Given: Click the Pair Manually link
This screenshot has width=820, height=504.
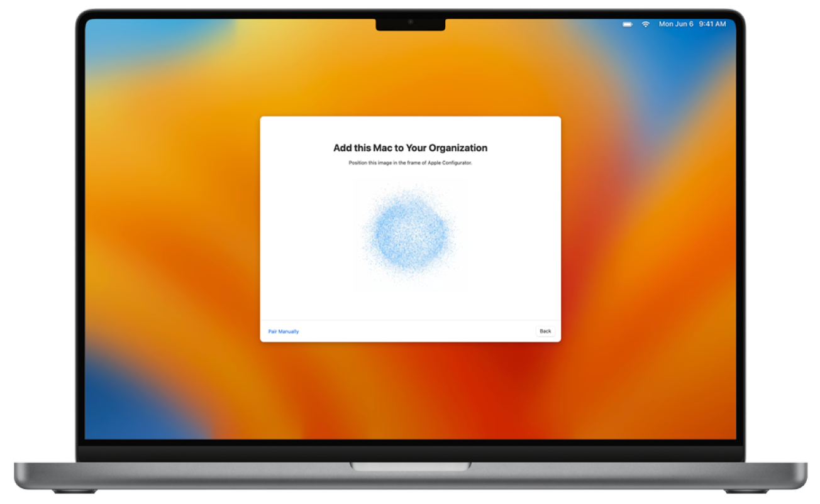Looking at the screenshot, I should click(284, 331).
